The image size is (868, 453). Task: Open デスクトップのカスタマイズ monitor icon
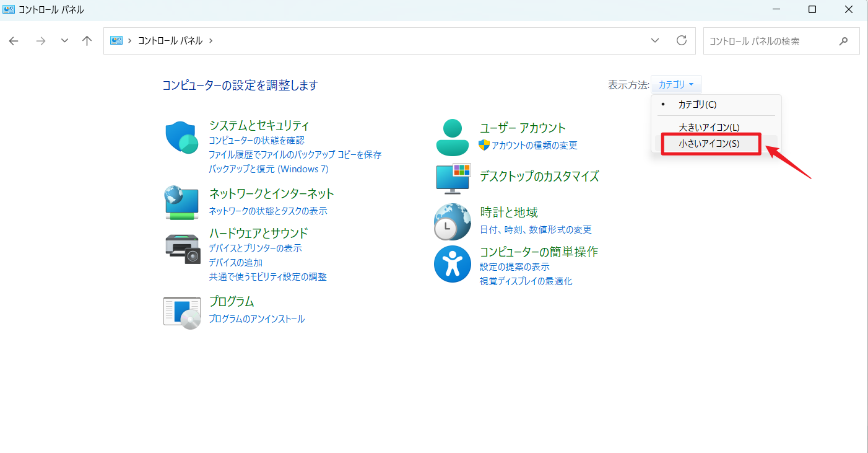coord(453,178)
